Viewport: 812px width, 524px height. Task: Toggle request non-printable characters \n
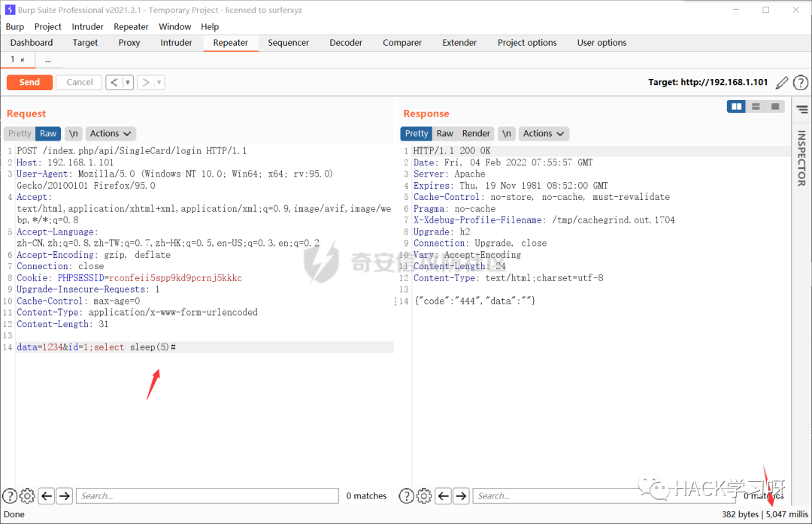pos(74,134)
